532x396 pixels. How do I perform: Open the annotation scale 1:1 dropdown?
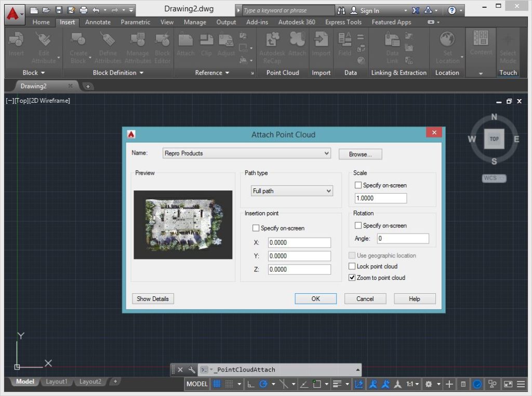(413, 384)
